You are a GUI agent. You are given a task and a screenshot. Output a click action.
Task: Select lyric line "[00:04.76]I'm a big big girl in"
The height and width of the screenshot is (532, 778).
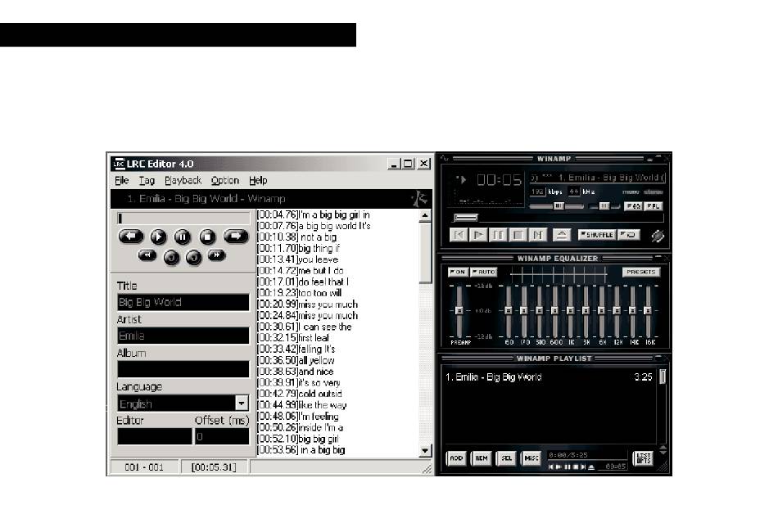(x=313, y=214)
